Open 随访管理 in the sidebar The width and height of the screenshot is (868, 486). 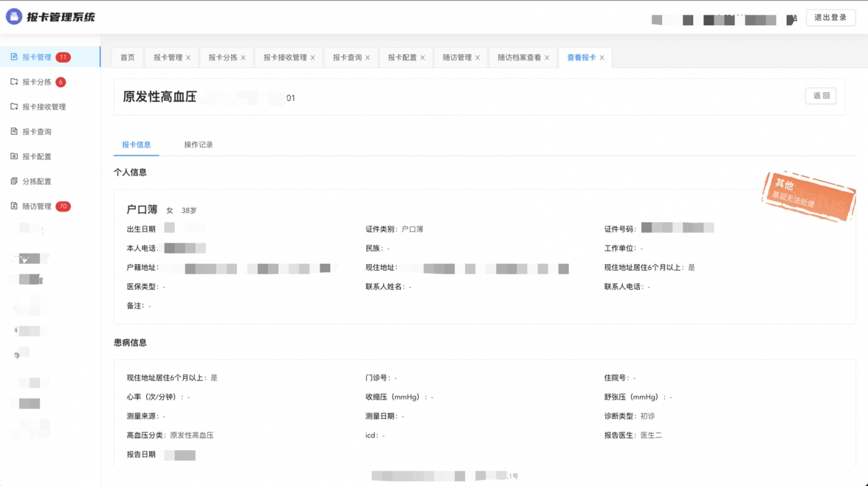tap(50, 206)
